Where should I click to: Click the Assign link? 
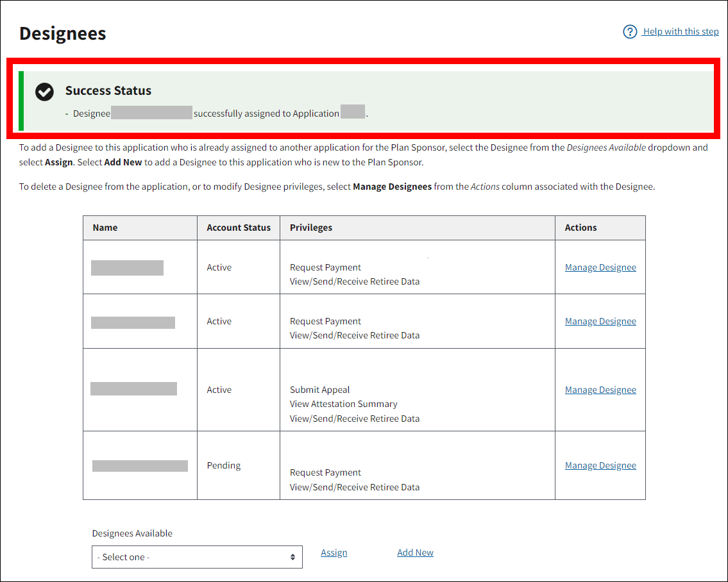coord(334,553)
